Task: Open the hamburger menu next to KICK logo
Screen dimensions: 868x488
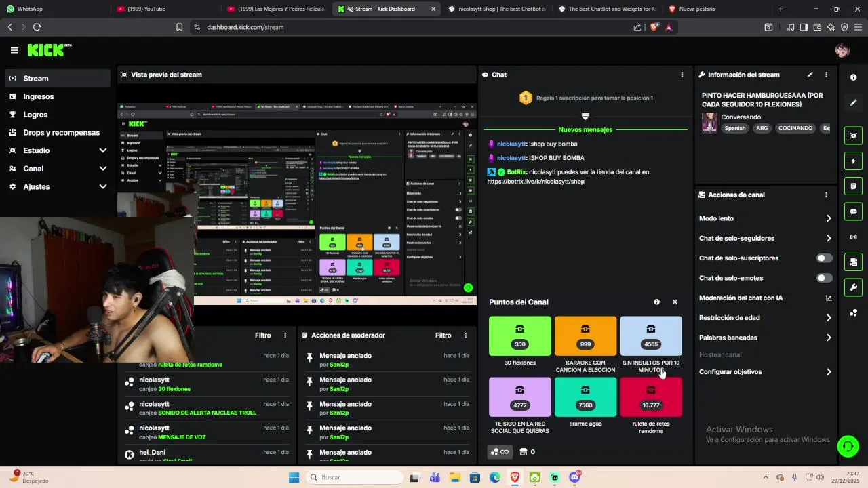Action: (x=14, y=50)
